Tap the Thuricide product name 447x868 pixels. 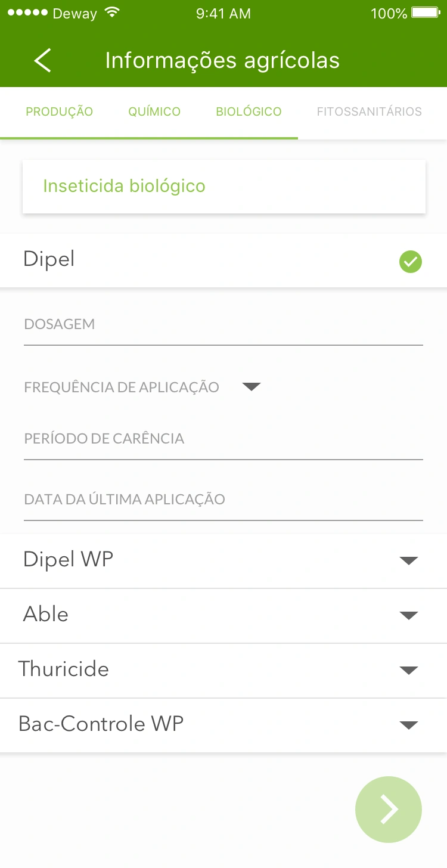point(64,669)
